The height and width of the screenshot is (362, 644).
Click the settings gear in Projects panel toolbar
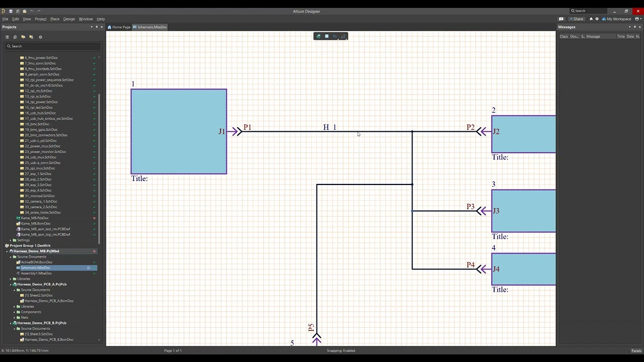coord(40,37)
